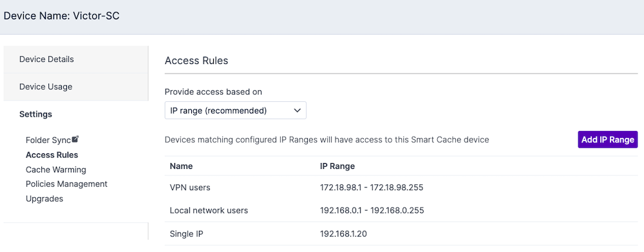Click the Add IP Range button

607,140
